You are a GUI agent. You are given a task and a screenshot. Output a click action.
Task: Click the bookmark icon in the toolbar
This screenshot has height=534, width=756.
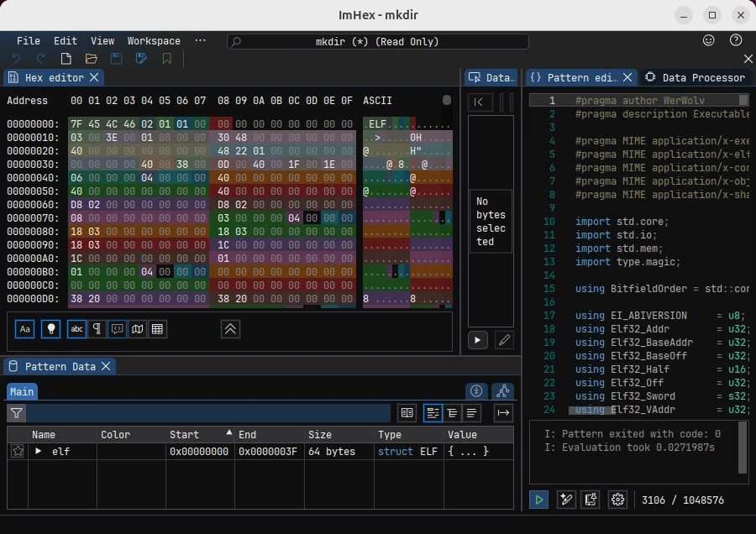pos(165,59)
